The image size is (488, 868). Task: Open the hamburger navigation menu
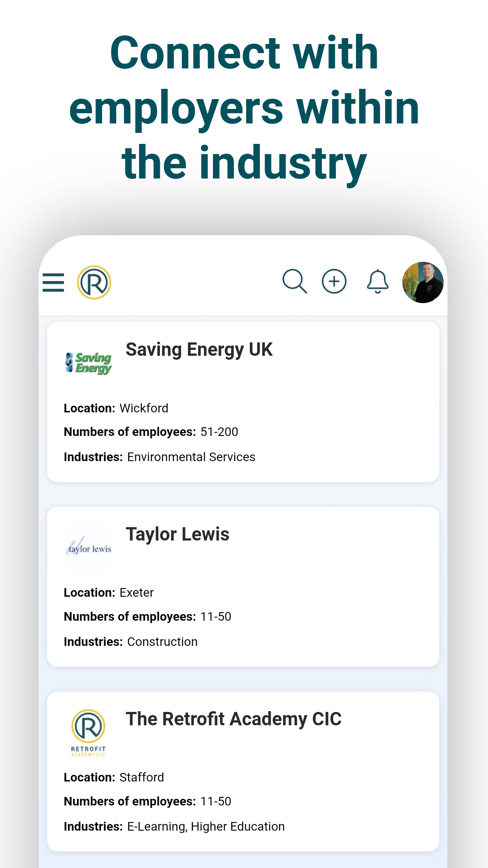53,282
